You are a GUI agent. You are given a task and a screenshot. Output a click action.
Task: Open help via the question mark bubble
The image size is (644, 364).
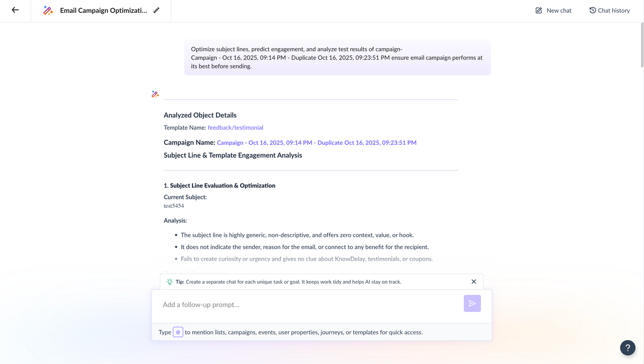[627, 348]
